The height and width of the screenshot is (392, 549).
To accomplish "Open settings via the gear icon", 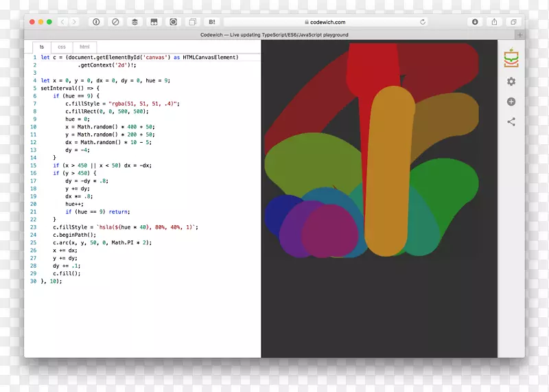I will pos(511,82).
